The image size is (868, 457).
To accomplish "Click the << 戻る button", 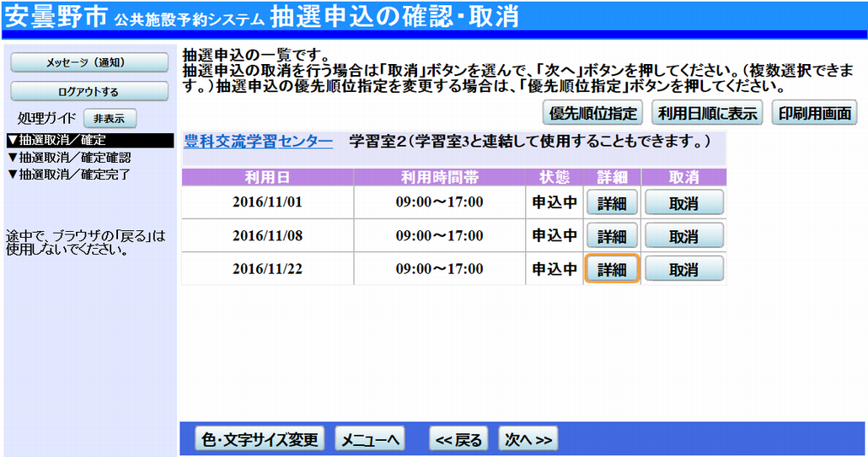I will click(458, 439).
